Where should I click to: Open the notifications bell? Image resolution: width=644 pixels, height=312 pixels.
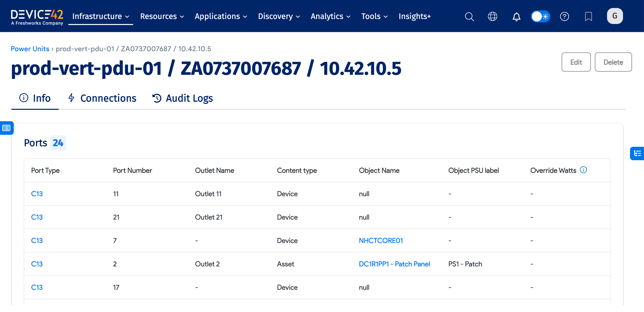coord(516,17)
